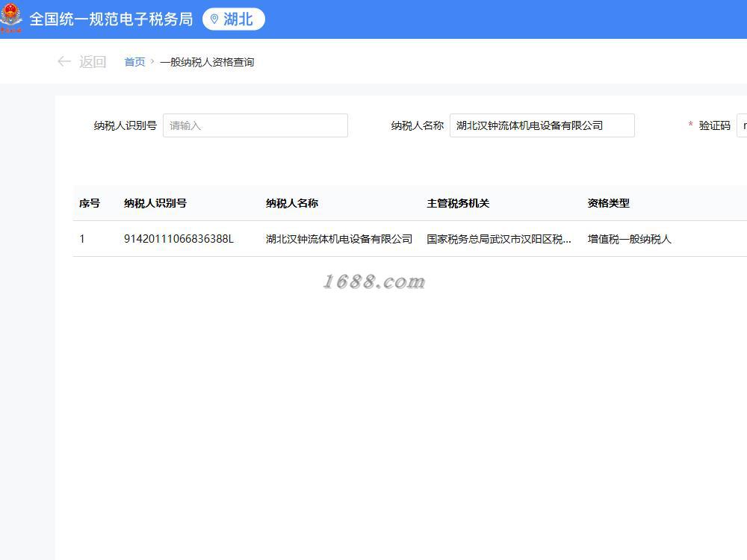Image resolution: width=747 pixels, height=560 pixels.
Task: Click the location pin icon beside 湖北
Action: [214, 19]
